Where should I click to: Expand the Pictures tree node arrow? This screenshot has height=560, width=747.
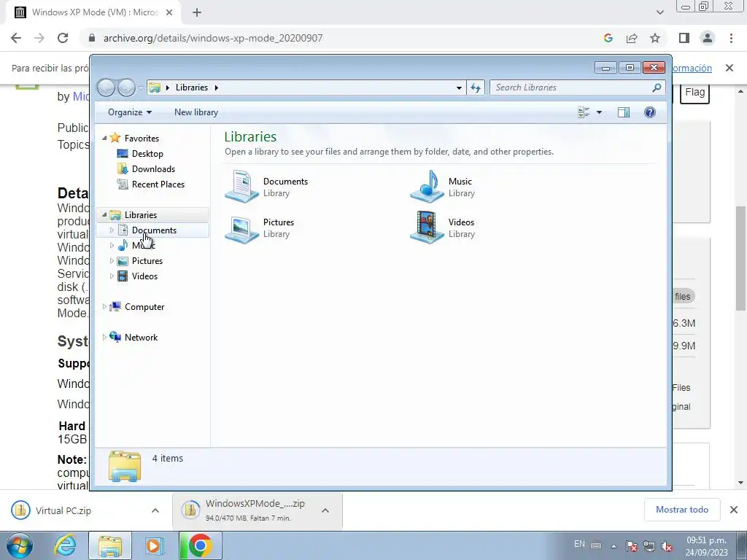(112, 261)
